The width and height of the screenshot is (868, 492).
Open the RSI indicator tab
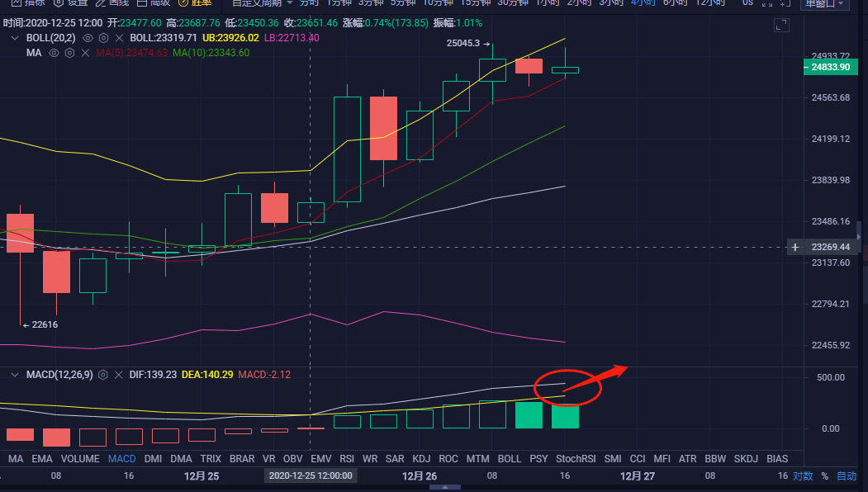347,459
